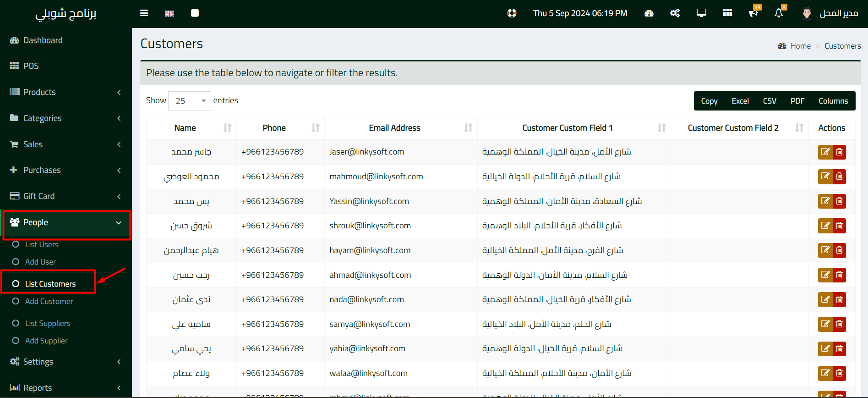
Task: Expand the Products sidebar menu
Action: pos(66,92)
